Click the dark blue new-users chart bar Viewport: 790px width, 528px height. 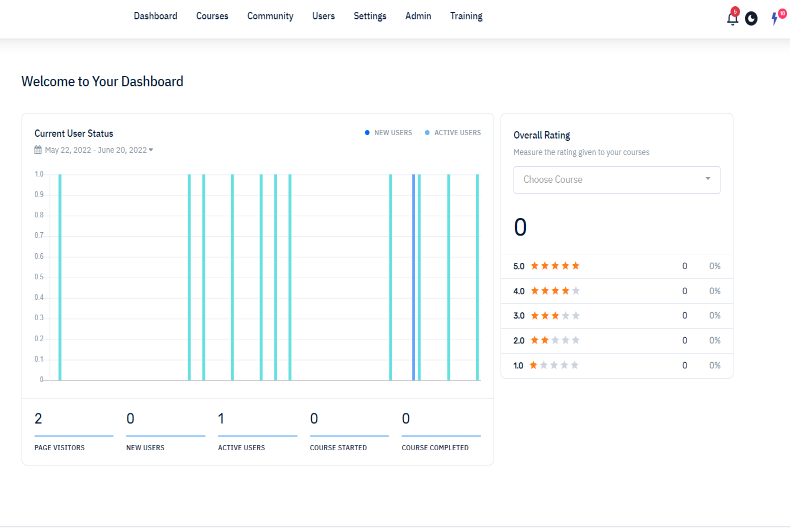pyautogui.click(x=413, y=277)
